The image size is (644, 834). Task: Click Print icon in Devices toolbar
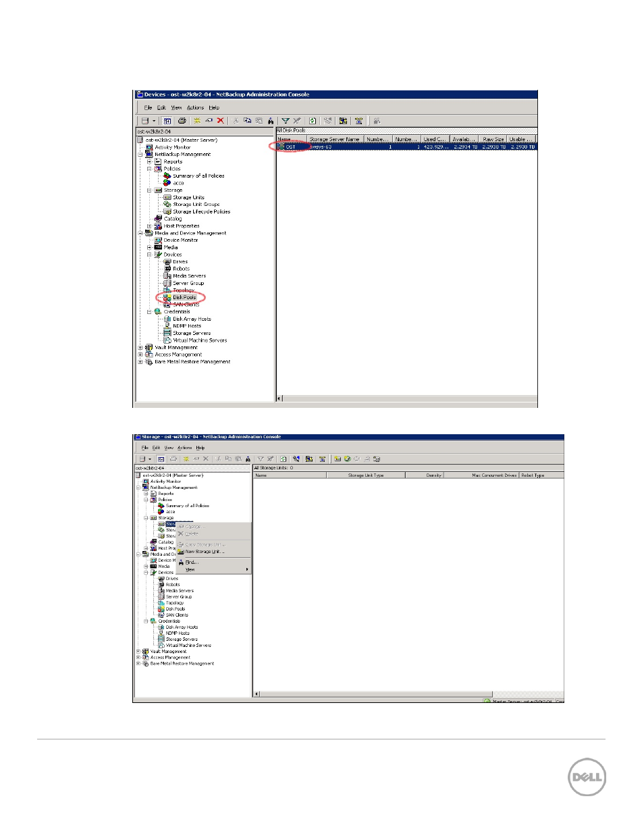(182, 121)
